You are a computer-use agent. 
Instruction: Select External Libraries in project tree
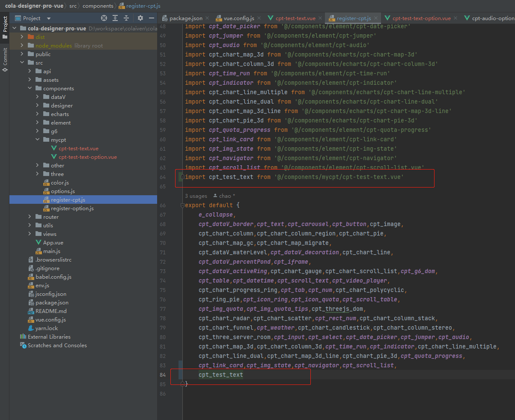pos(49,337)
